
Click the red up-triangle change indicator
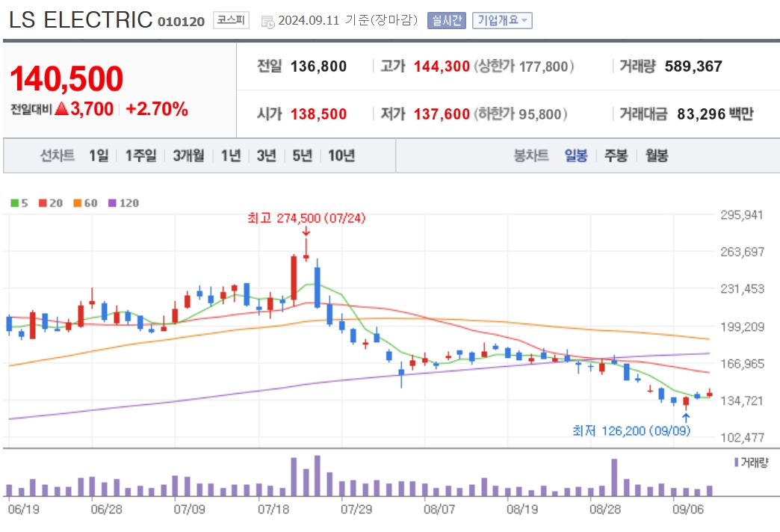pyautogui.click(x=62, y=108)
